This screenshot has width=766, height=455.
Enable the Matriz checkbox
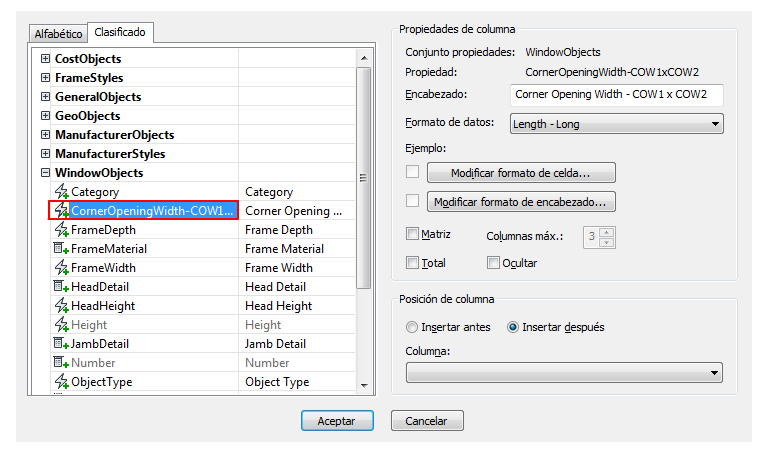[x=413, y=235]
